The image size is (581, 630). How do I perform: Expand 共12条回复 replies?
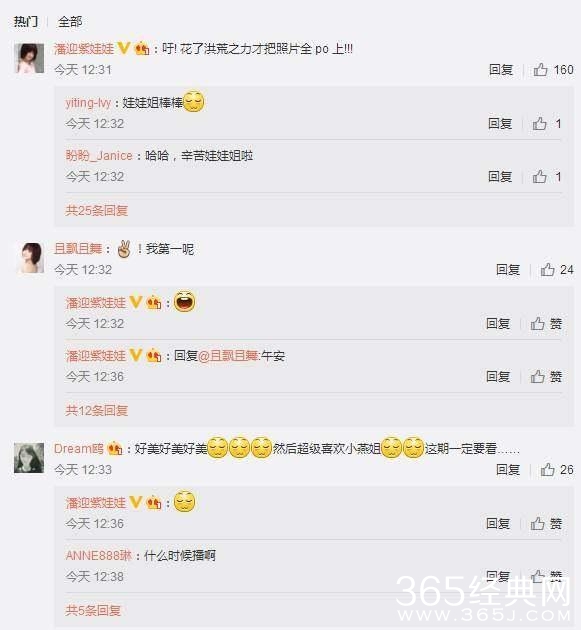click(96, 410)
